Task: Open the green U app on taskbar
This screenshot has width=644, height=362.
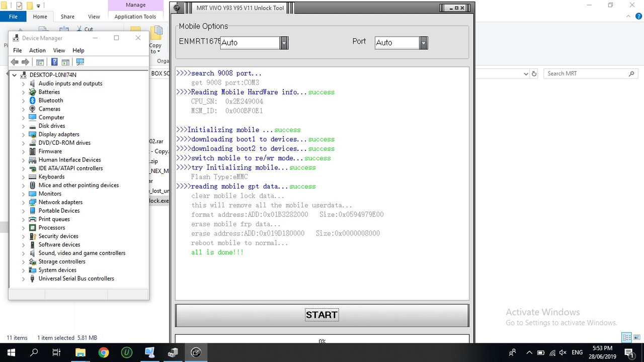Action: click(127, 352)
